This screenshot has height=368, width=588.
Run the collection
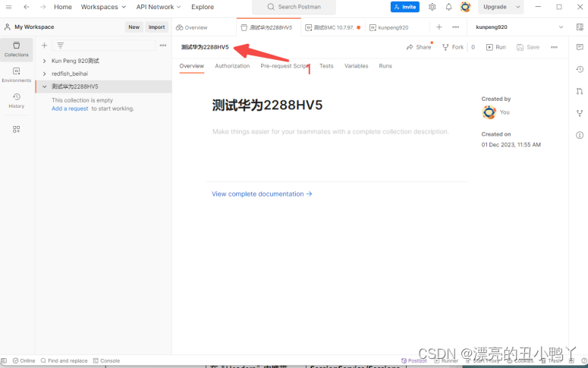pos(496,47)
